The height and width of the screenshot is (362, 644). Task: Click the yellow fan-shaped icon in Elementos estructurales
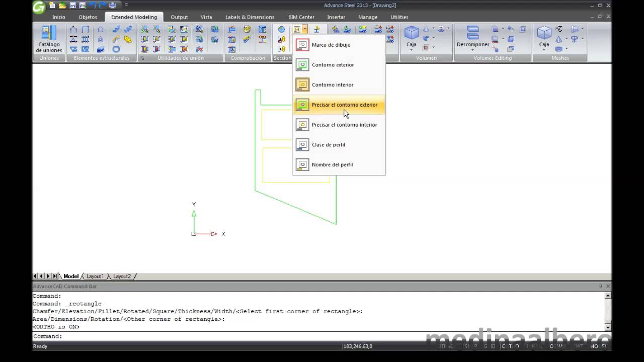pyautogui.click(x=128, y=39)
